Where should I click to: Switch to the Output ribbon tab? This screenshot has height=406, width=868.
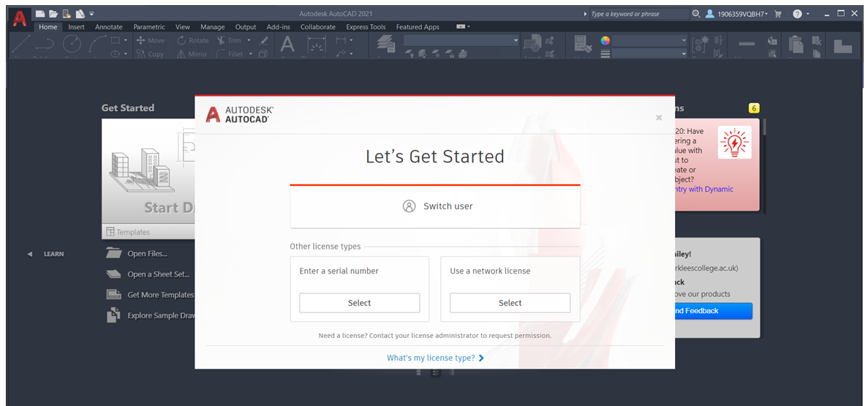coord(245,26)
